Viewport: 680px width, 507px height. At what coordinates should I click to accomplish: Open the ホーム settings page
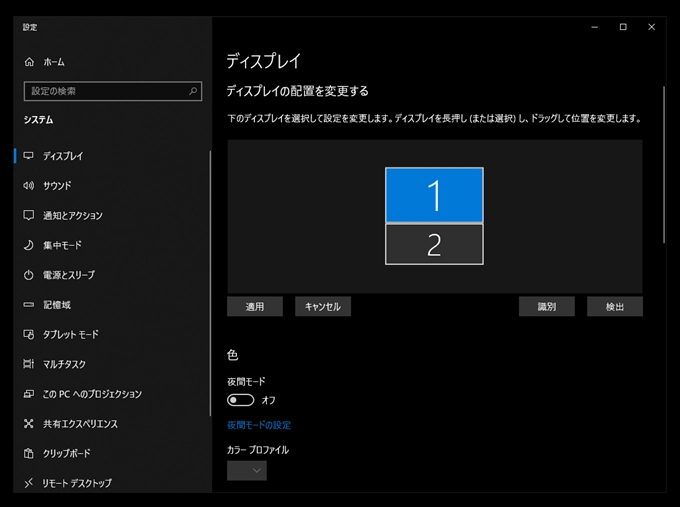[x=54, y=62]
